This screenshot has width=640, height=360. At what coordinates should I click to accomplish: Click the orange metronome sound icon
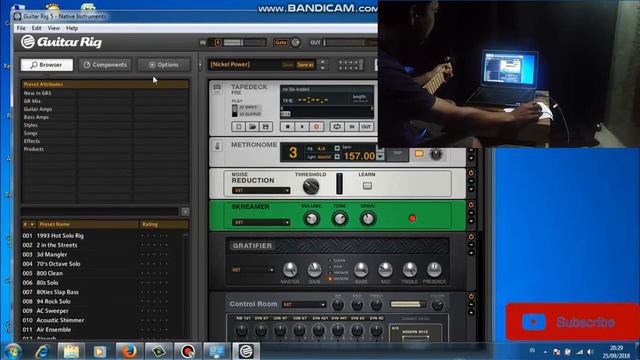coord(419,154)
